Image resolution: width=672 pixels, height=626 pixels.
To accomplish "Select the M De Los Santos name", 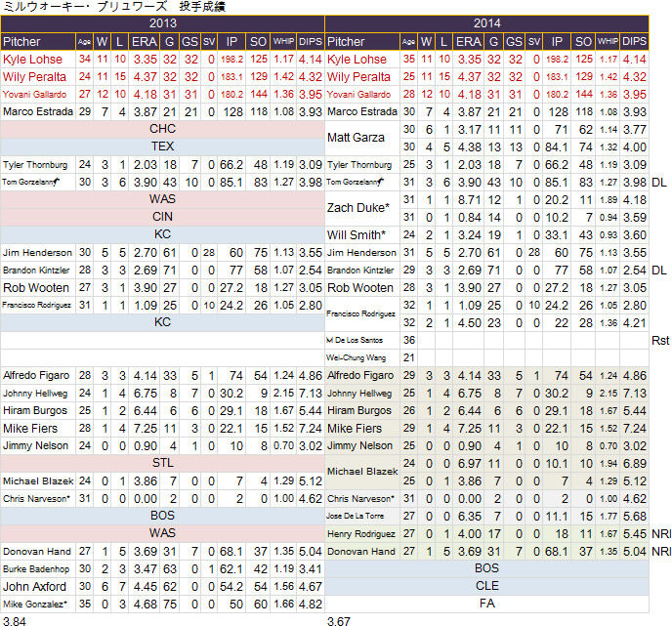I will pos(355,340).
